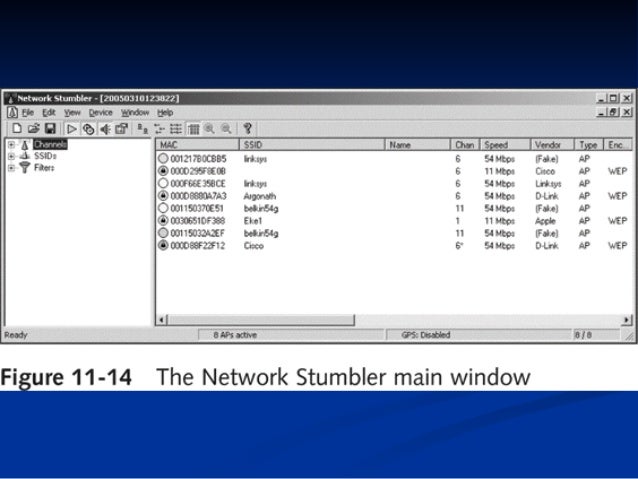Switch to Details view in toolbar

(193, 129)
